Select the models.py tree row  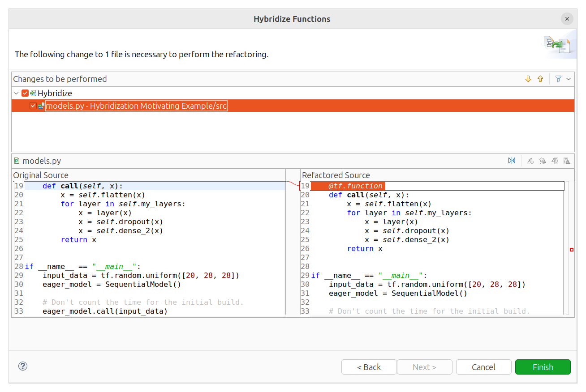293,106
